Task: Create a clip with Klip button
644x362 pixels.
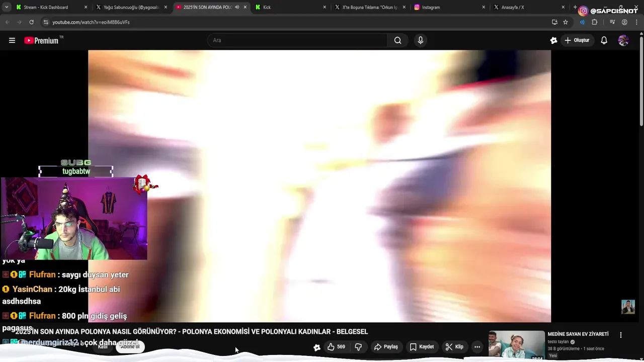Action: click(454, 347)
